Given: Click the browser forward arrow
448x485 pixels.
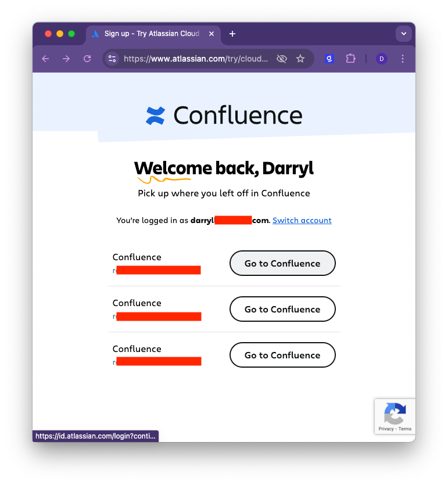Looking at the screenshot, I should (66, 59).
